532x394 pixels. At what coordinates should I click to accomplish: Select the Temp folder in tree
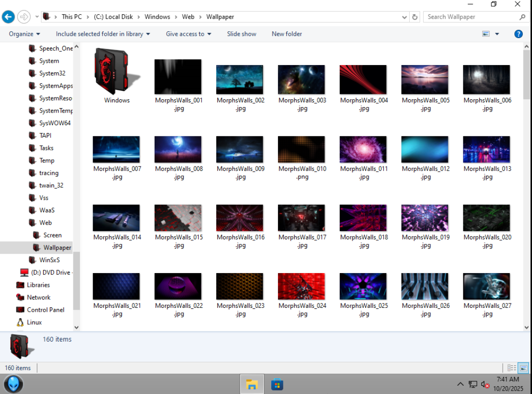[x=46, y=161]
